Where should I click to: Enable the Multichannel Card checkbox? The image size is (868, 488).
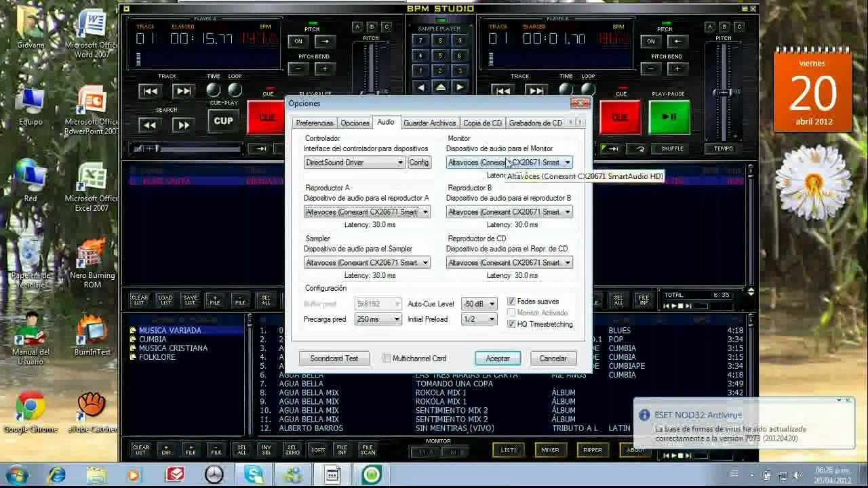(387, 359)
